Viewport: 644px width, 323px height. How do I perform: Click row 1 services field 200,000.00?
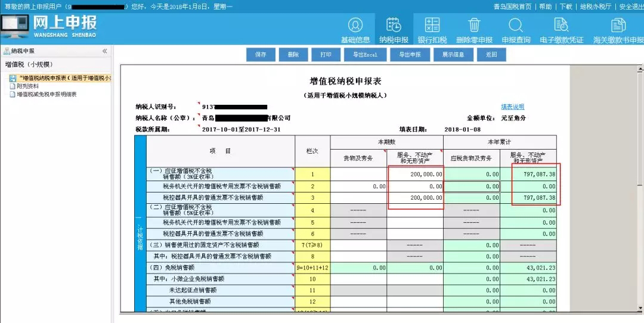[x=415, y=175]
